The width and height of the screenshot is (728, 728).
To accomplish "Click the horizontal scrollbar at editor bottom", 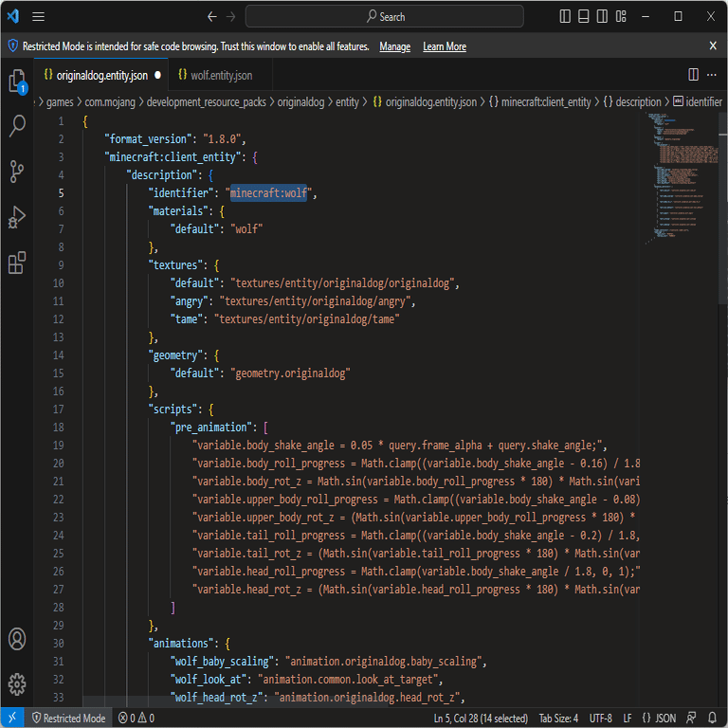I will 235,701.
